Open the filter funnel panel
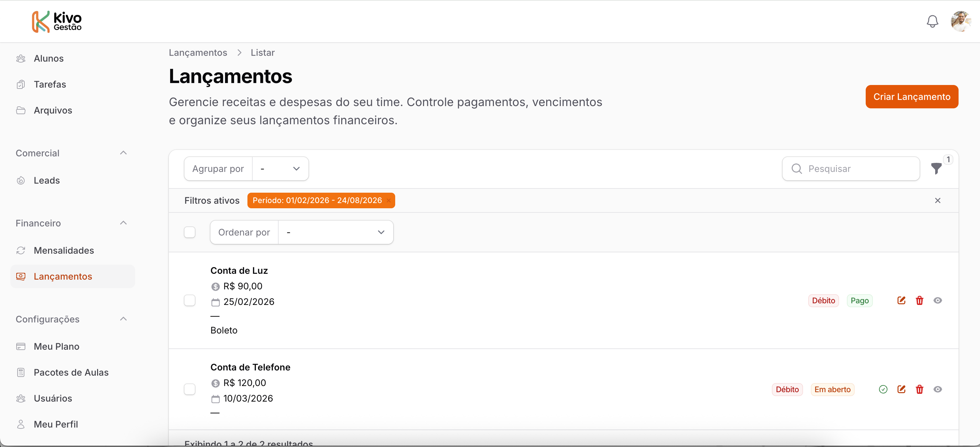 tap(936, 168)
